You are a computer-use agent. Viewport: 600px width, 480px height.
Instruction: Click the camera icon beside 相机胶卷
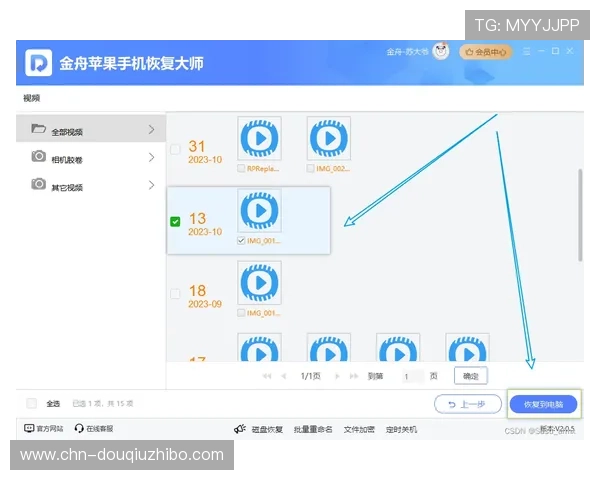[38, 156]
